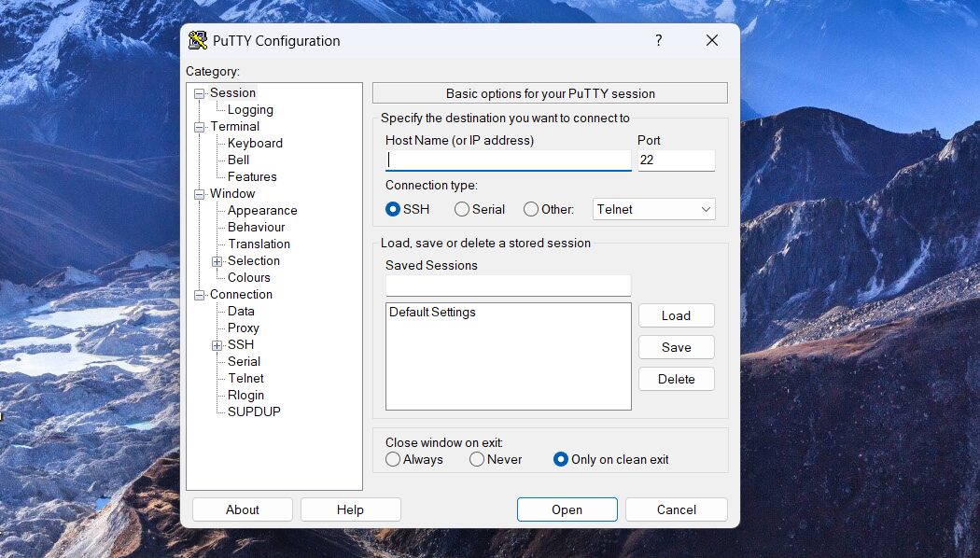Select Default Settings in sessions list
Image resolution: width=980 pixels, height=558 pixels.
[x=432, y=313]
